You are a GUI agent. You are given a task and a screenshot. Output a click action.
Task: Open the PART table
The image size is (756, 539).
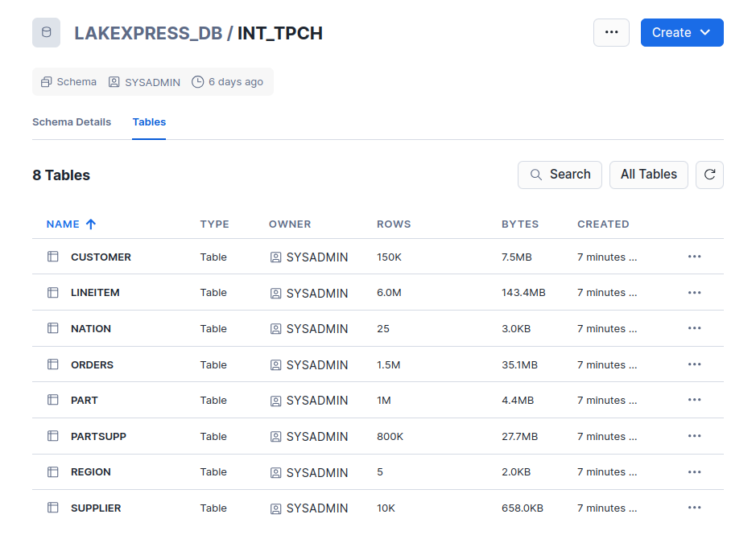(x=85, y=400)
